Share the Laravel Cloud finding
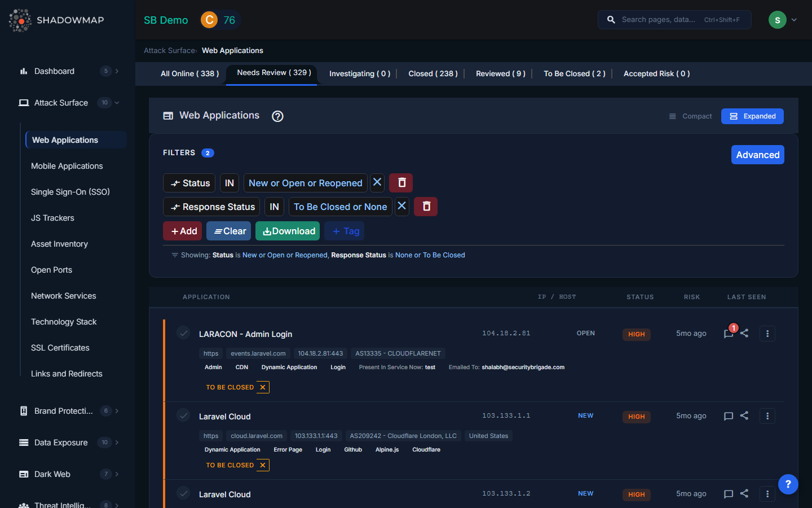 tap(744, 416)
